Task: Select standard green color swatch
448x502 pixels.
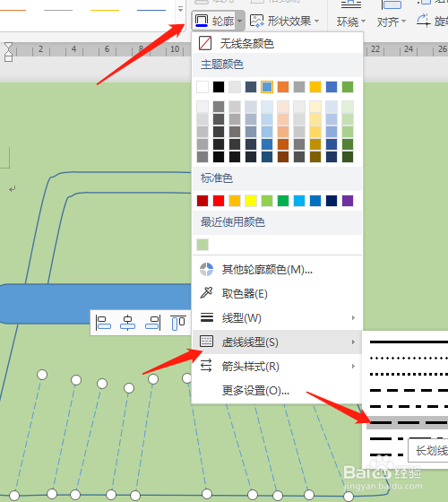Action: click(283, 201)
